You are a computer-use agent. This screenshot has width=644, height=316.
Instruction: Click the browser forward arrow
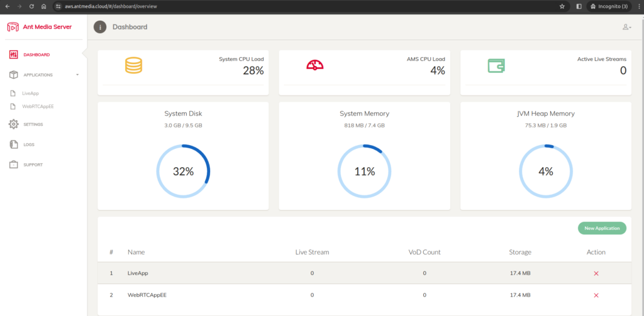coord(19,6)
